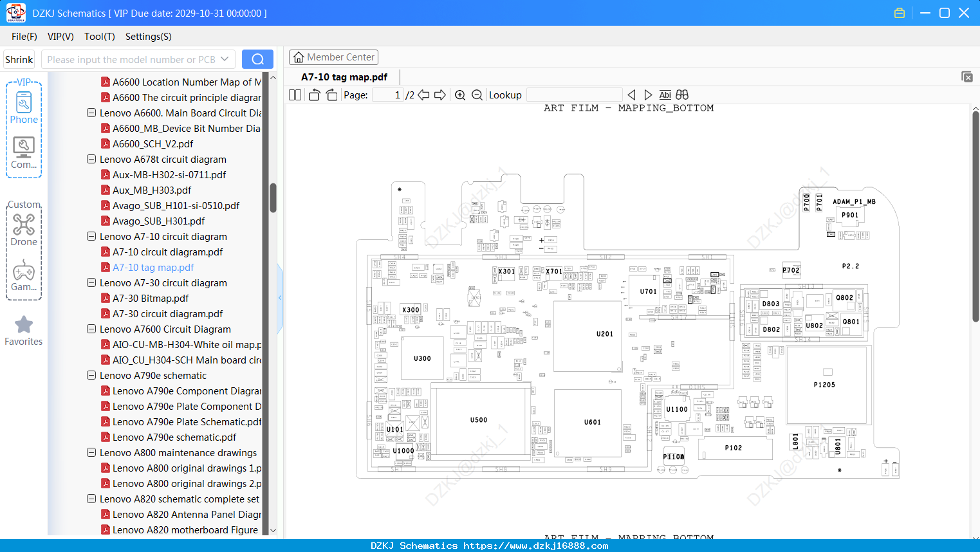Click the yellow toolbox icon in title bar
Image resolution: width=980 pixels, height=552 pixels.
(x=900, y=13)
